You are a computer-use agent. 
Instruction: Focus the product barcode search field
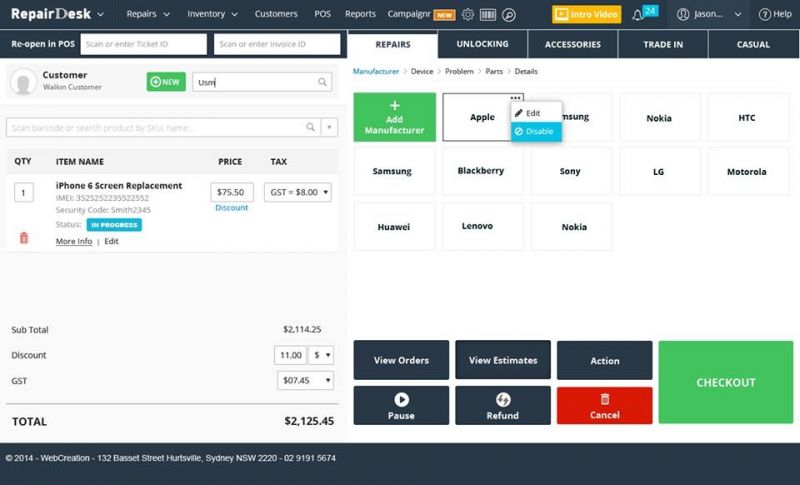(163, 127)
